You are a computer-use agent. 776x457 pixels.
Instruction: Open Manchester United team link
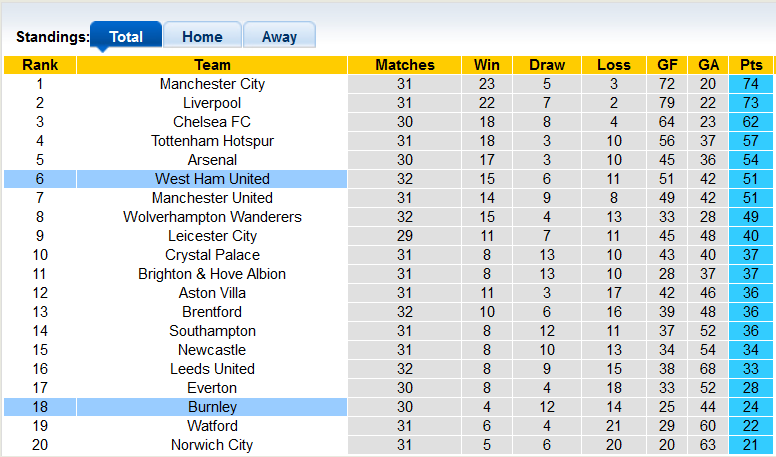212,198
